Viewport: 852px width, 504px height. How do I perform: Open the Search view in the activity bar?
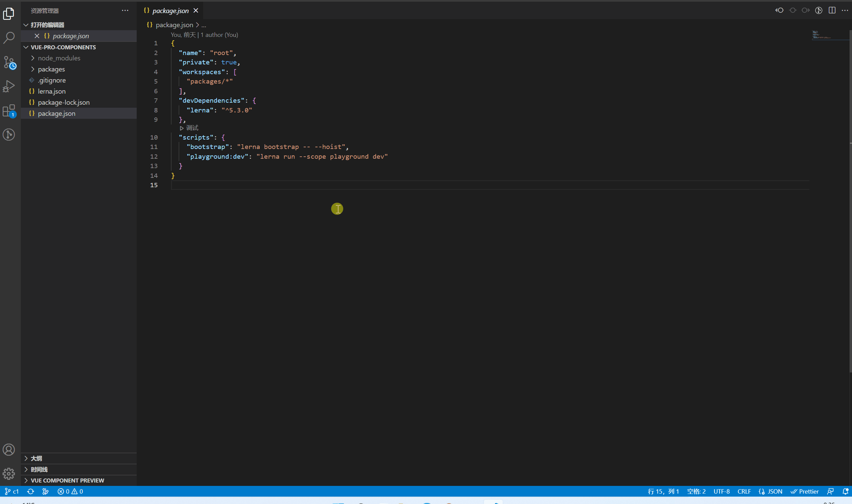[9, 37]
